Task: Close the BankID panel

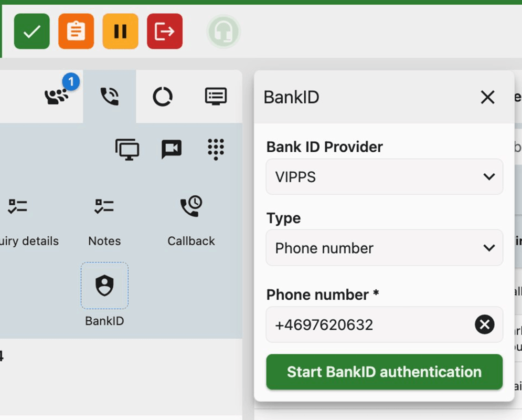Action: (487, 97)
